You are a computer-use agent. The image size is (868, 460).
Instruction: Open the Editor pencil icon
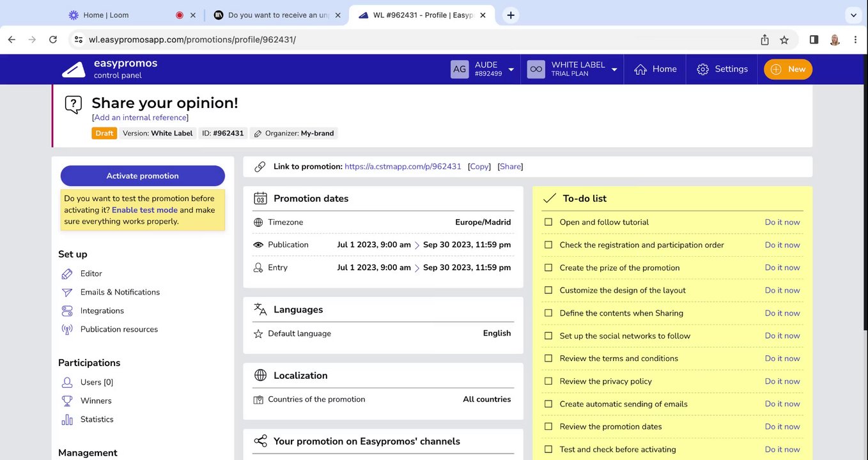point(67,273)
